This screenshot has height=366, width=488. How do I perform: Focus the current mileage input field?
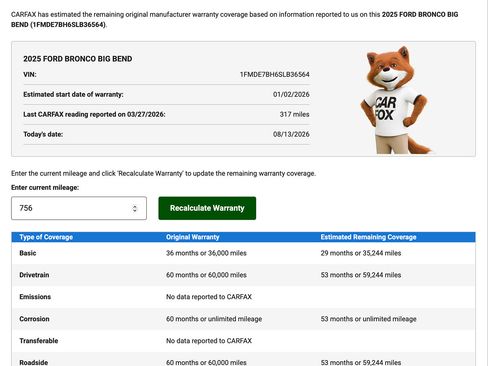pos(79,208)
